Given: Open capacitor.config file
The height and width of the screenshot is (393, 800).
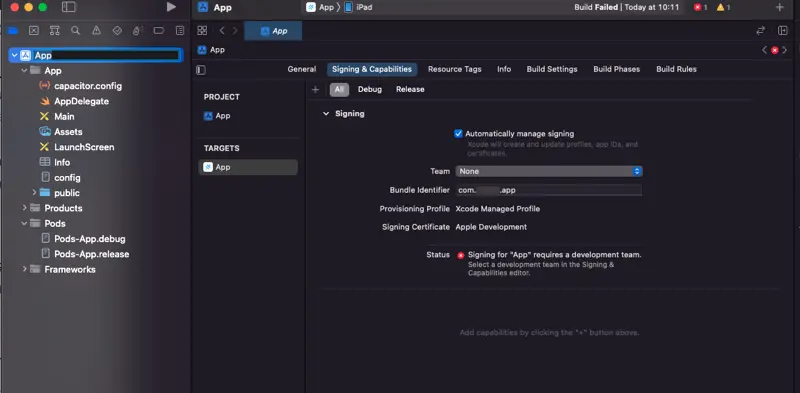Looking at the screenshot, I should tap(88, 86).
